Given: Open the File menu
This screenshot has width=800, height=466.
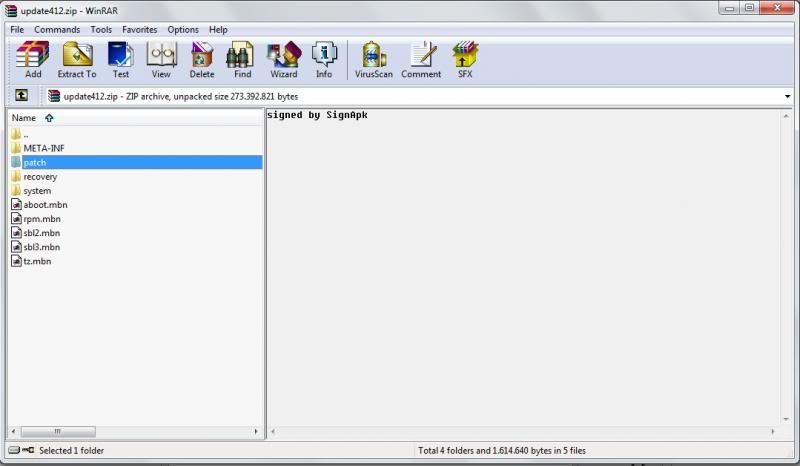Looking at the screenshot, I should [17, 30].
